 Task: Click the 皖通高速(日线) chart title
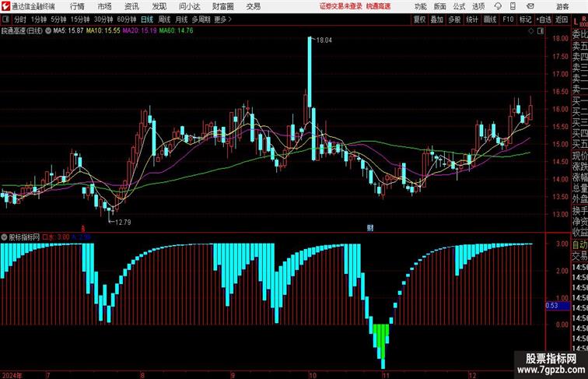[22, 31]
